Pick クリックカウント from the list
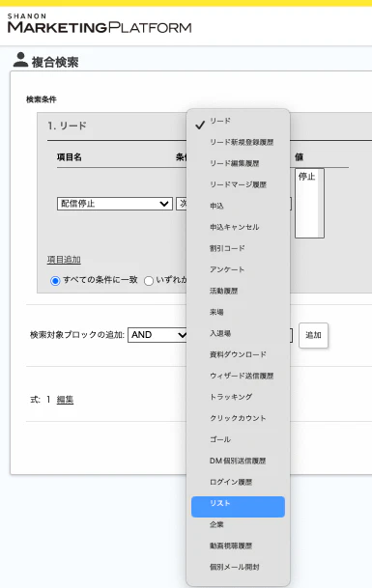Viewport: 372px width, 588px height. click(238, 418)
